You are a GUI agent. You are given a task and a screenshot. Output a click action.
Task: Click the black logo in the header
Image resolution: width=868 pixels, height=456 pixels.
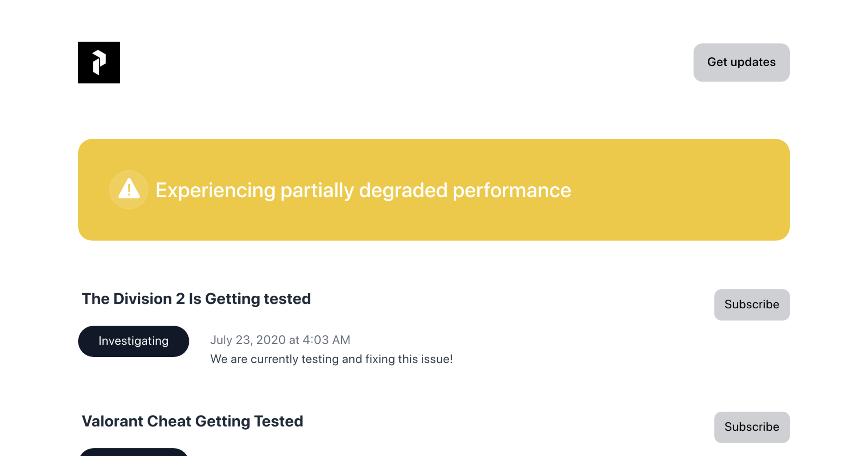tap(99, 63)
